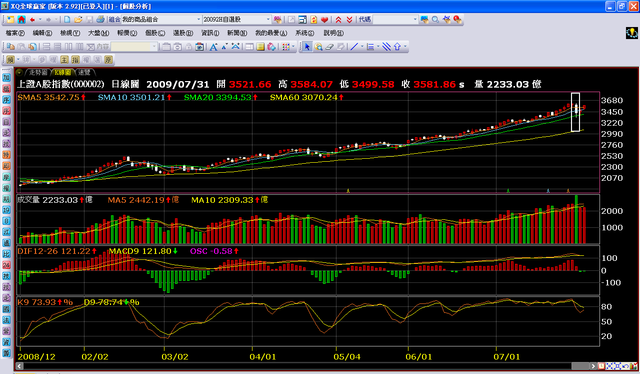This screenshot has width=640, height=374.
Task: Select the eraser tool
Action: click(329, 47)
